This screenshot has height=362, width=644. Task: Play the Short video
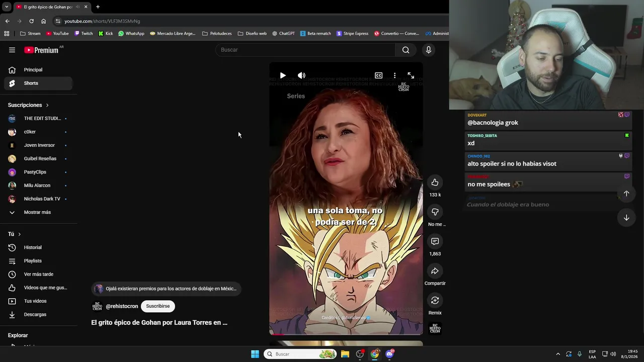(283, 75)
